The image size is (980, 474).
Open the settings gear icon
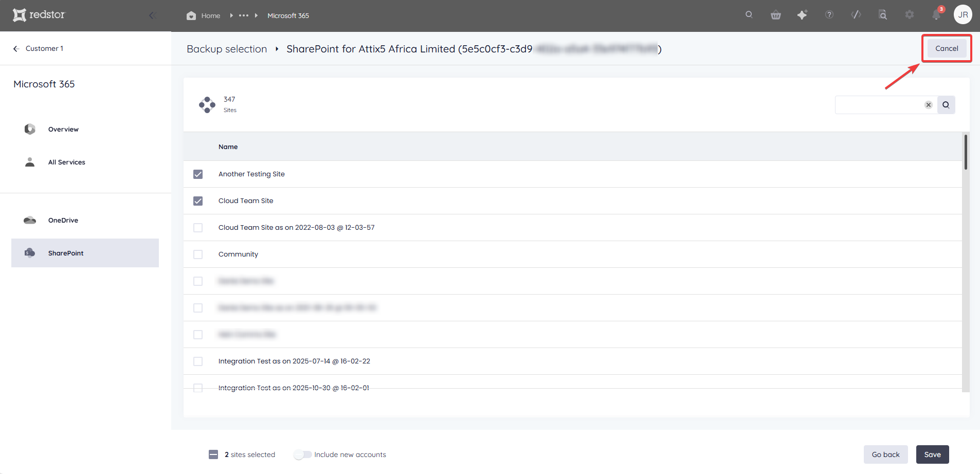click(x=910, y=15)
